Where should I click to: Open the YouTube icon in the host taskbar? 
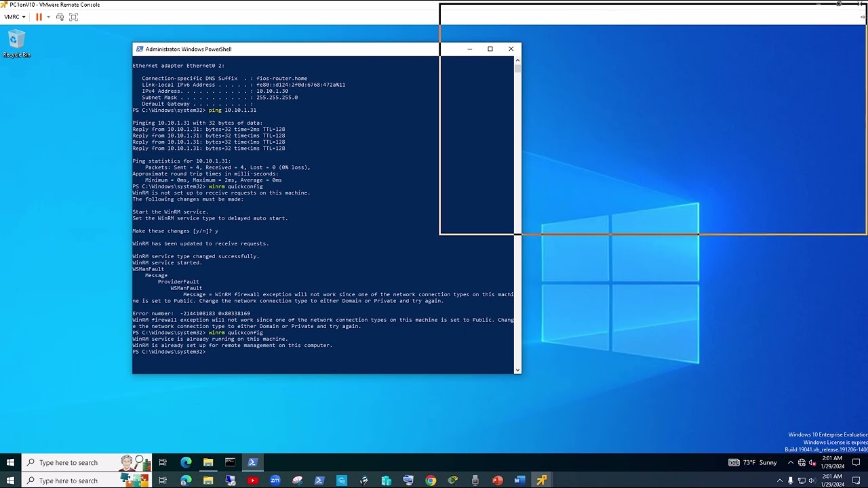pyautogui.click(x=253, y=481)
